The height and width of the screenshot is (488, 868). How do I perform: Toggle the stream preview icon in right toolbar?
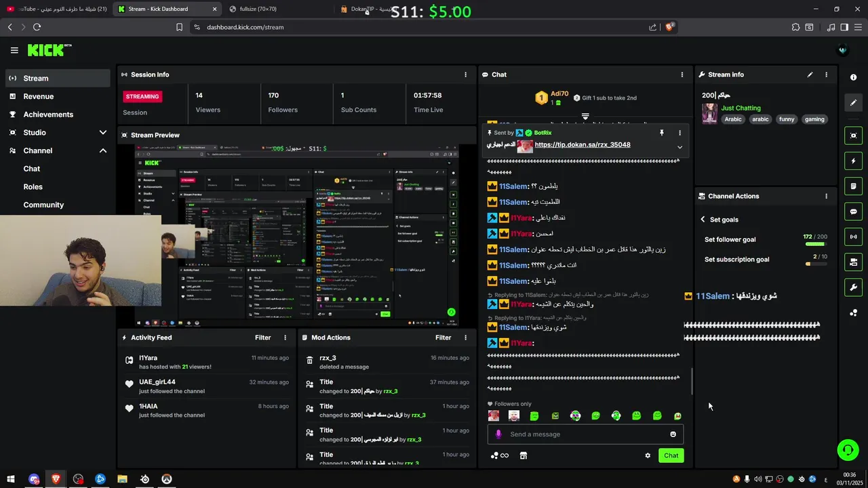(854, 136)
